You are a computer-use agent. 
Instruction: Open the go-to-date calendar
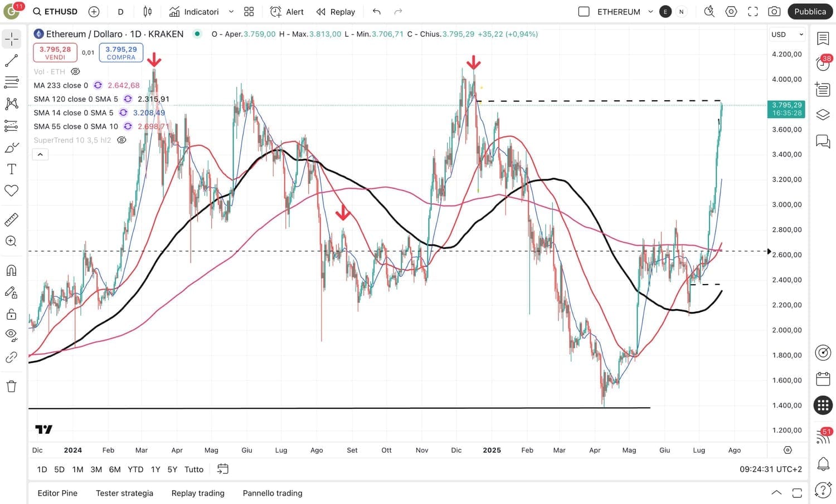point(223,469)
